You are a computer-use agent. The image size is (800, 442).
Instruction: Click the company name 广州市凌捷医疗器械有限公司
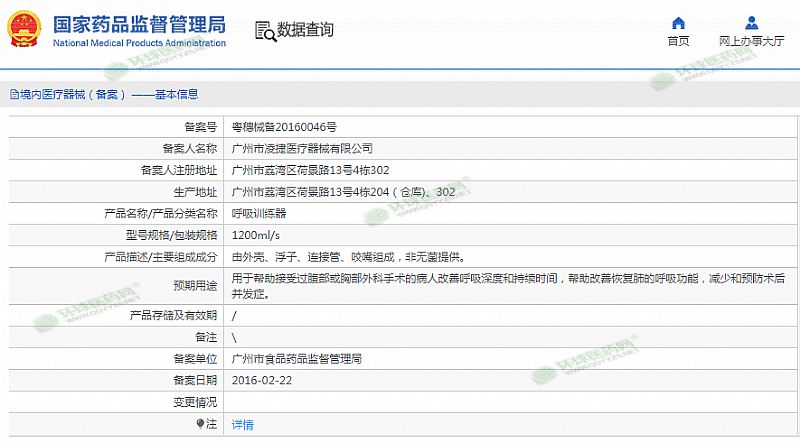point(301,148)
